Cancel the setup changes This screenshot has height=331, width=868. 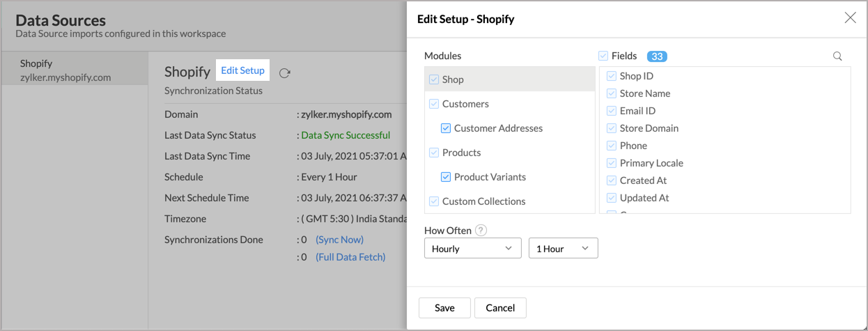coord(500,308)
